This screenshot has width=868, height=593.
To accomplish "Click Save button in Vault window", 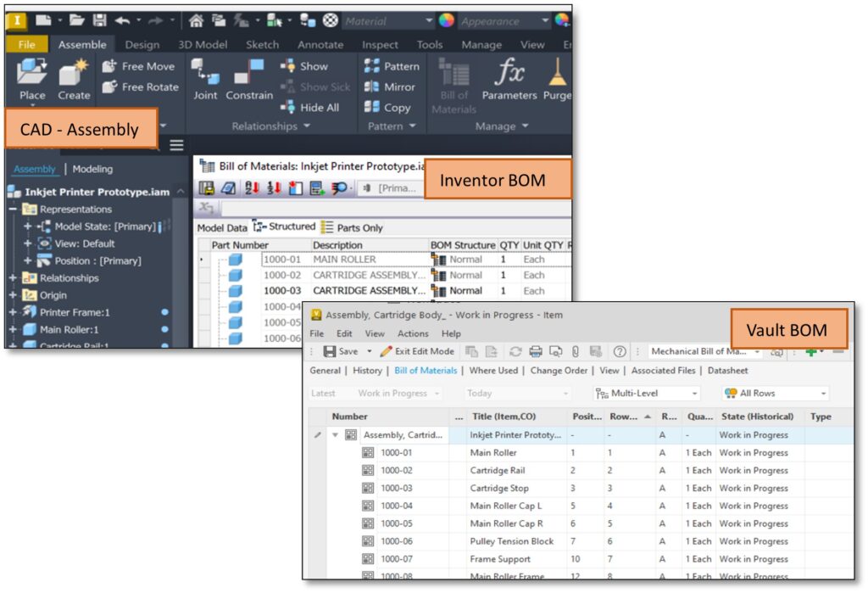I will tap(341, 351).
